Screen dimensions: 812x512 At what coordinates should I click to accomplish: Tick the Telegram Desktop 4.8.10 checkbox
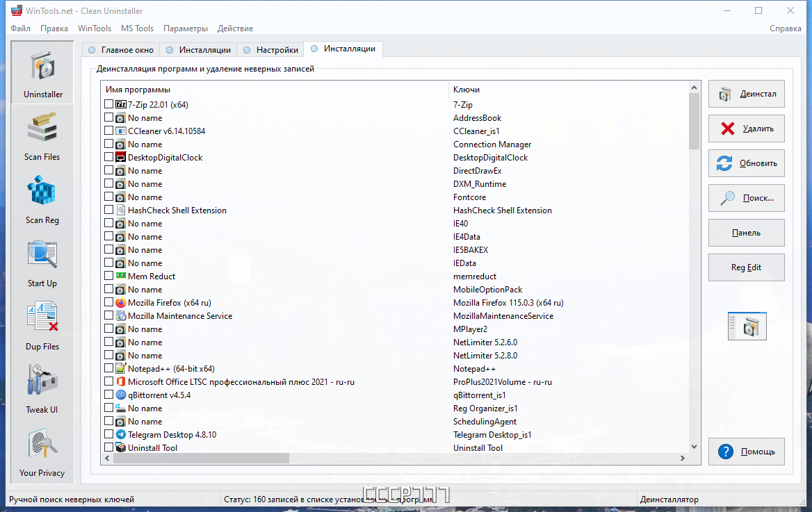108,433
